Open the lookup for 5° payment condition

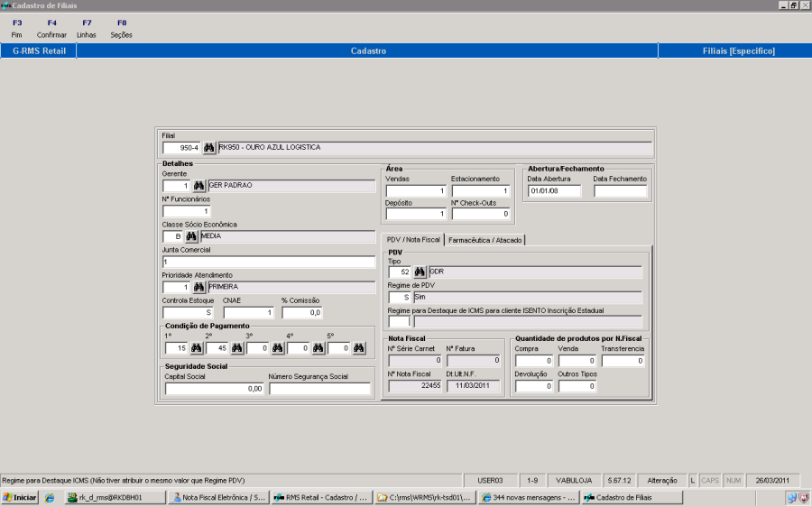[x=358, y=348]
